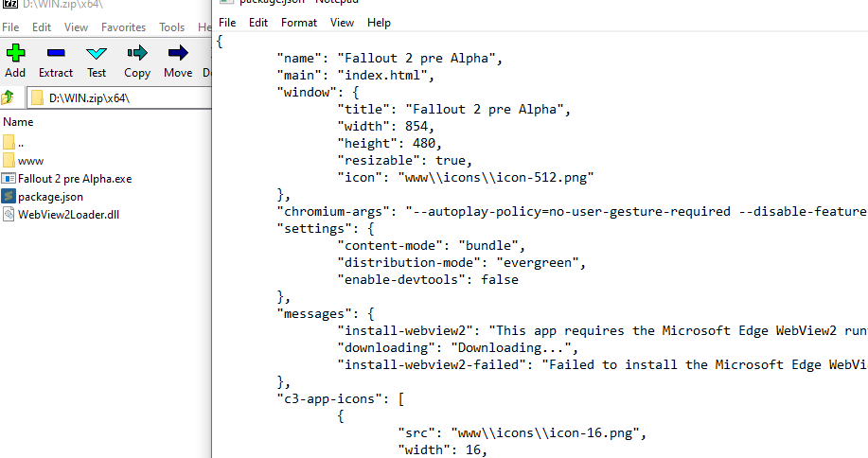Screen dimensions: 868x458
Task: Click the "settings" key in Notepad
Action: (314, 228)
